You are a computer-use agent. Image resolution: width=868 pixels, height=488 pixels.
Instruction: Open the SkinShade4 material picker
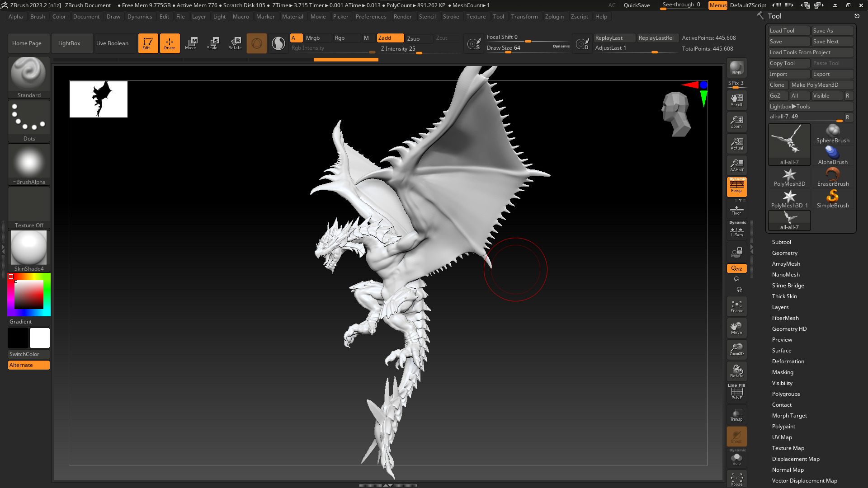(x=29, y=251)
